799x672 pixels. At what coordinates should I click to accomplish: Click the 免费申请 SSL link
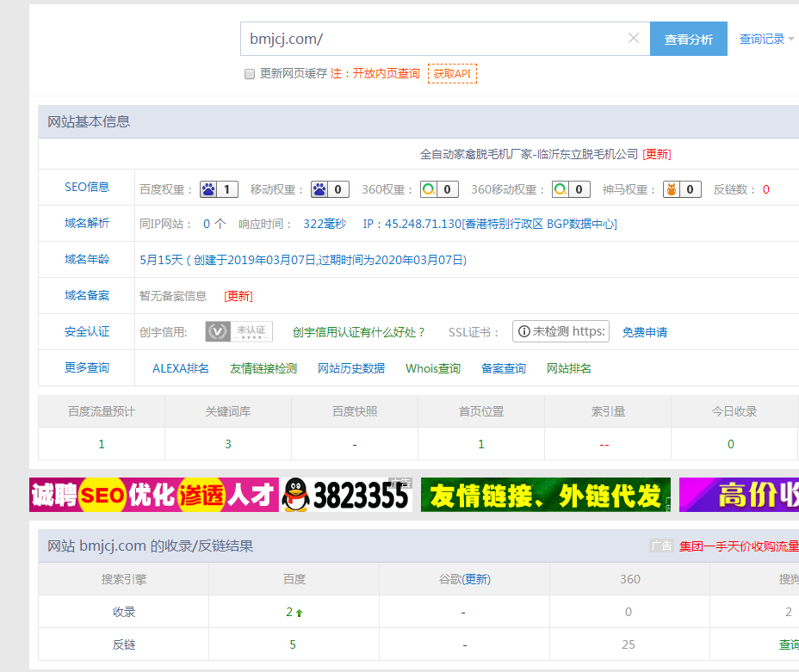coord(645,332)
